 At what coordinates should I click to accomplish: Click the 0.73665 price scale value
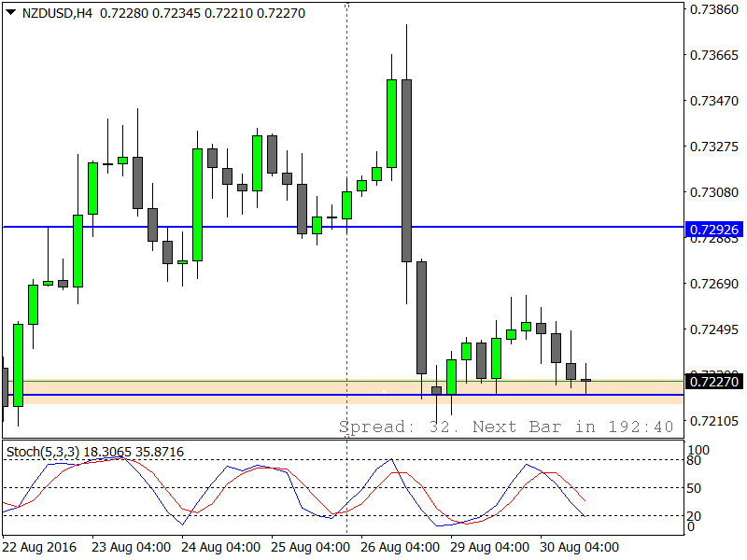[713, 55]
